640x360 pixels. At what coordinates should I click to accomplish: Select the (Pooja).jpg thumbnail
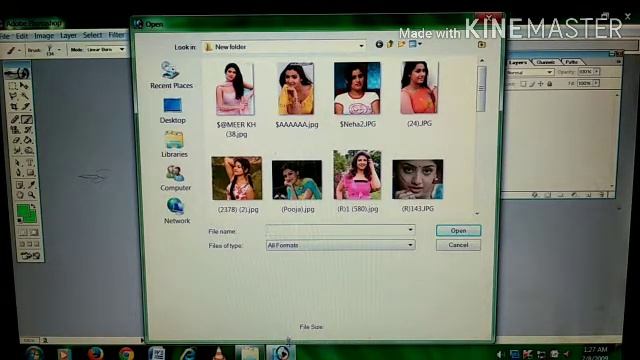(297, 180)
